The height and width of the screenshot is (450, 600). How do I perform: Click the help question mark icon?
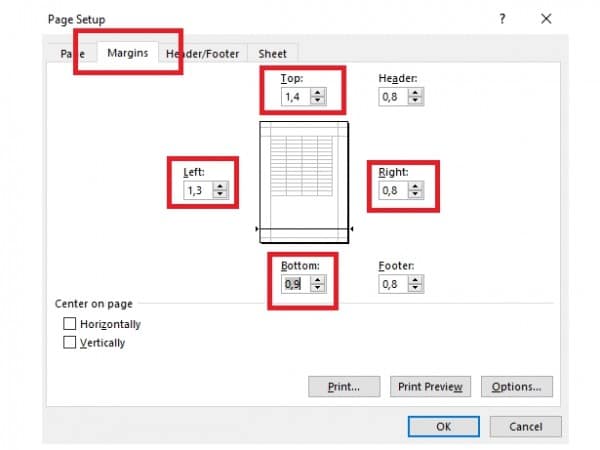(502, 18)
